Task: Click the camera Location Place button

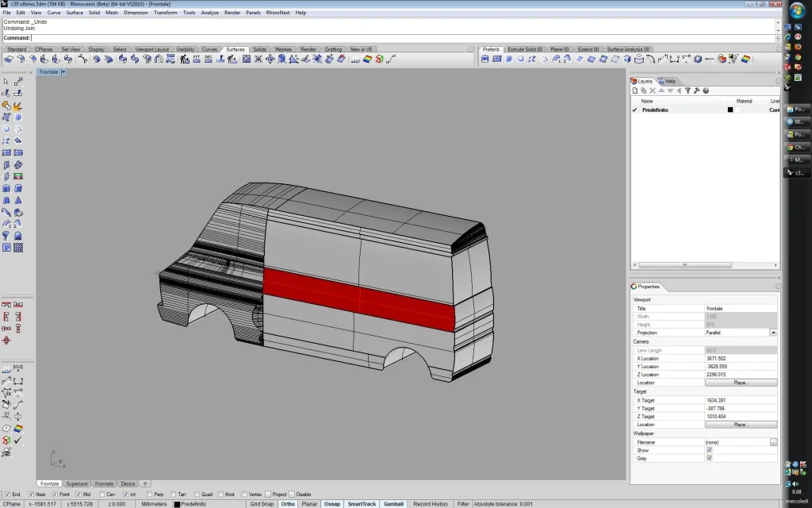Action: click(741, 383)
